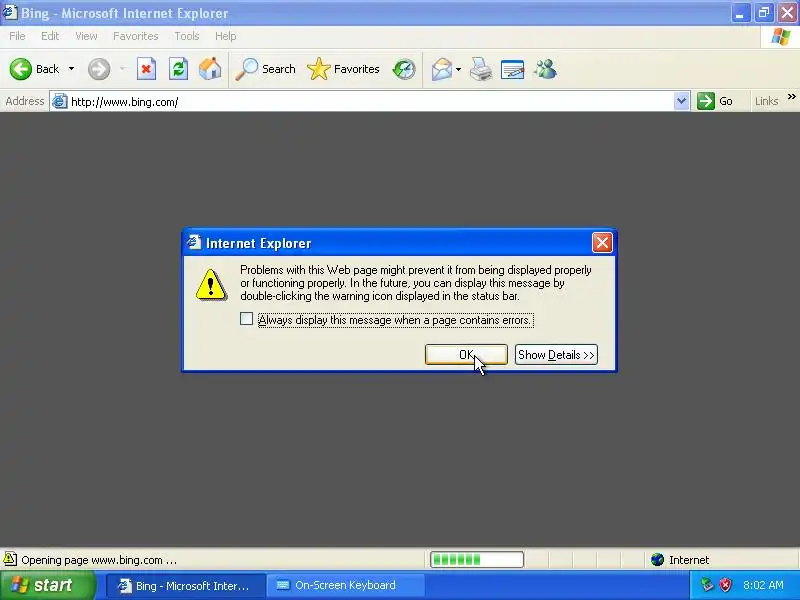Image resolution: width=800 pixels, height=600 pixels.
Task: Open the Messenger people icon
Action: coord(545,69)
